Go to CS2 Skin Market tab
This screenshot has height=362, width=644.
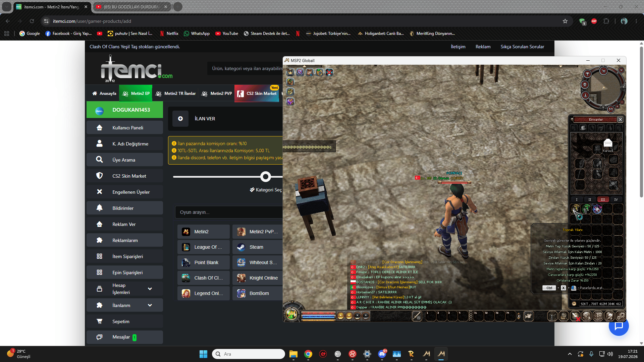click(257, 94)
